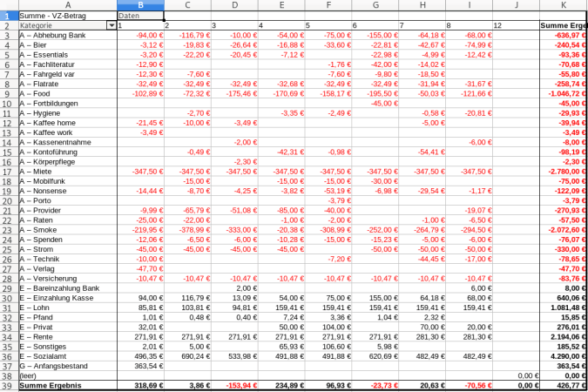Click the Daten pivot field button
Viewport: 588px width, 392px height.
click(139, 16)
